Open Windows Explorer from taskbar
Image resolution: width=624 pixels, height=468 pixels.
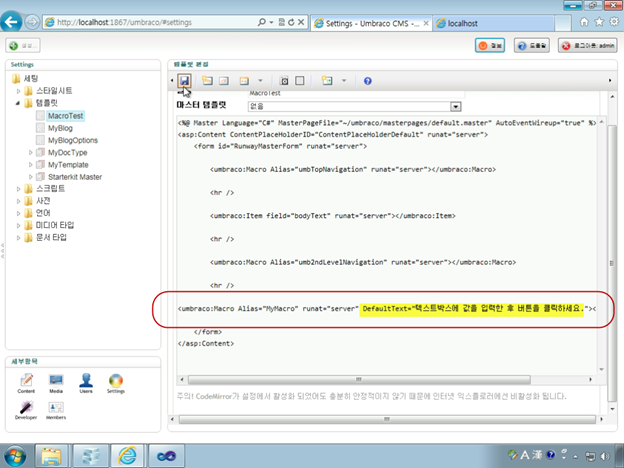pos(51,456)
